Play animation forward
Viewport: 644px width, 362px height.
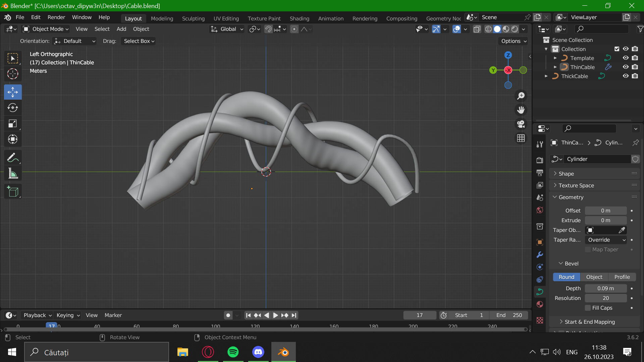coord(275,315)
